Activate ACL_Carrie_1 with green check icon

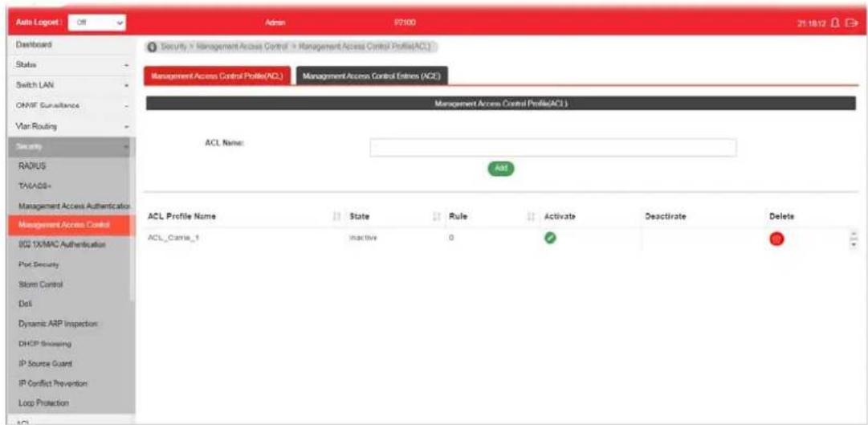[x=551, y=239]
